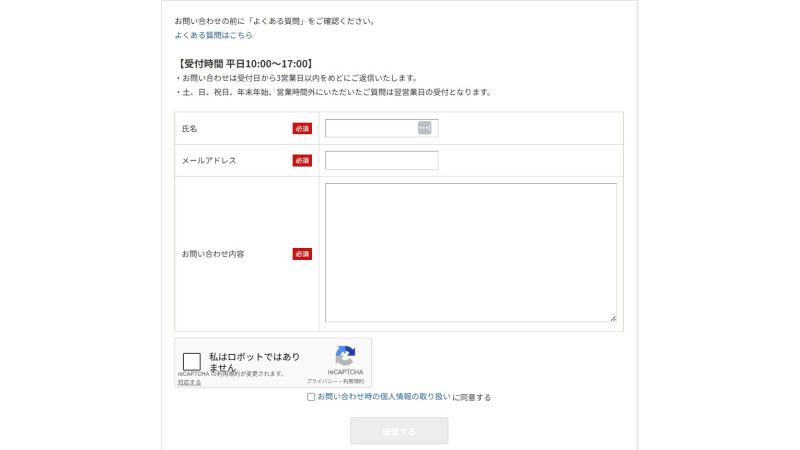Tick the 個人情報の取り扱い agreement checkbox
This screenshot has height=450, width=800.
coord(311,397)
